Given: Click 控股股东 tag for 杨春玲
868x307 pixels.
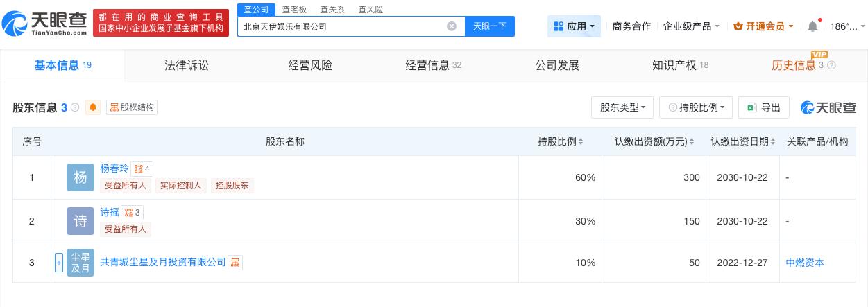Looking at the screenshot, I should [232, 186].
